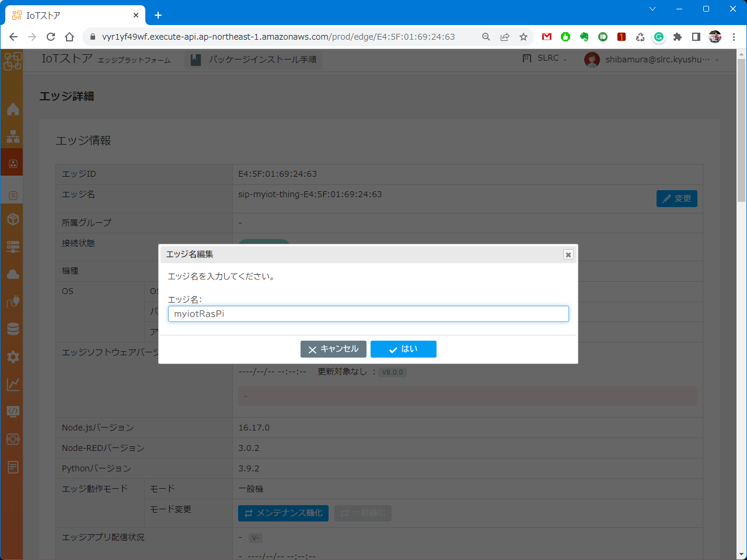Click the 更新対象なし status text
The height and width of the screenshot is (560, 747).
(342, 372)
